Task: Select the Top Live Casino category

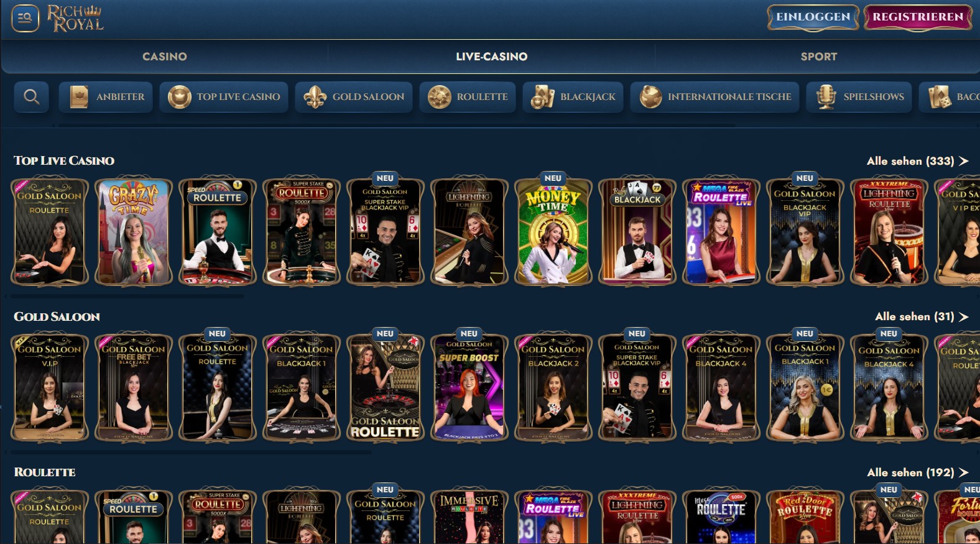Action: pos(224,97)
